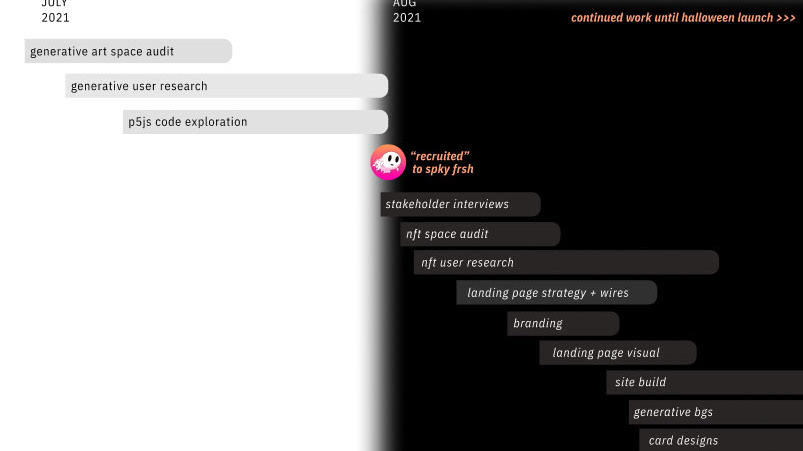Click the branding task bar

[563, 324]
